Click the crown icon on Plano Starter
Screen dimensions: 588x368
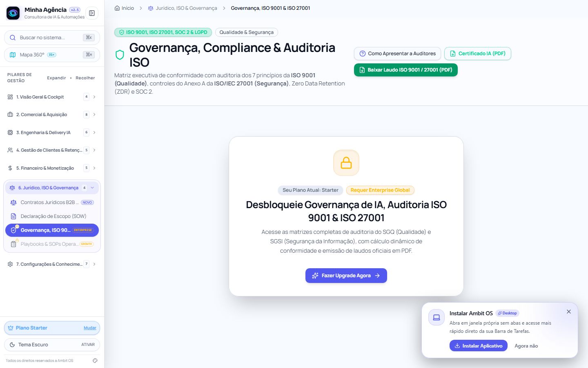pos(11,328)
